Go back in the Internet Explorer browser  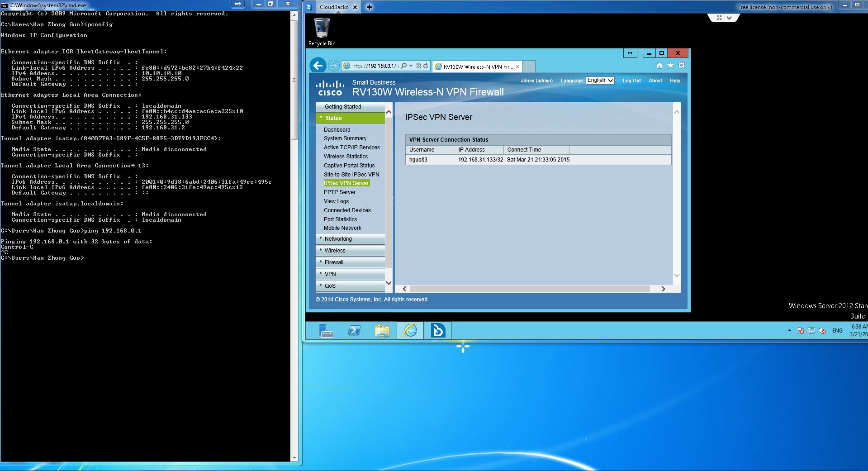pyautogui.click(x=318, y=66)
